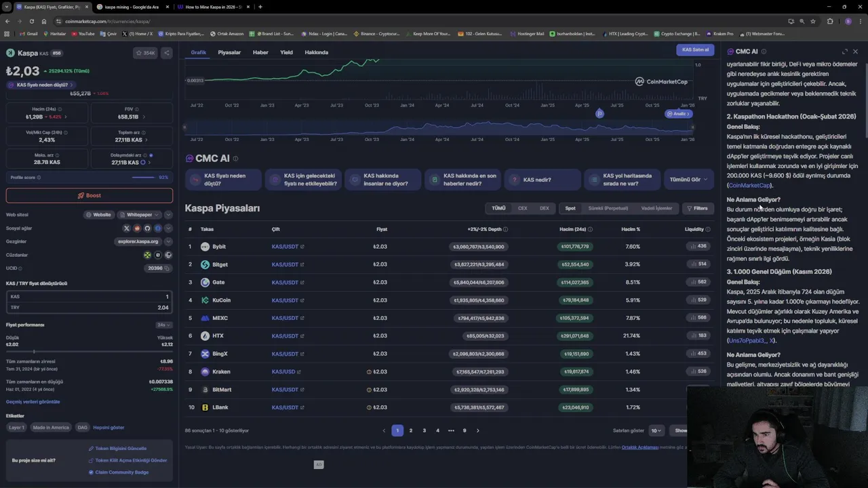
Task: Open the X (Twitter) social link icon
Action: click(126, 228)
